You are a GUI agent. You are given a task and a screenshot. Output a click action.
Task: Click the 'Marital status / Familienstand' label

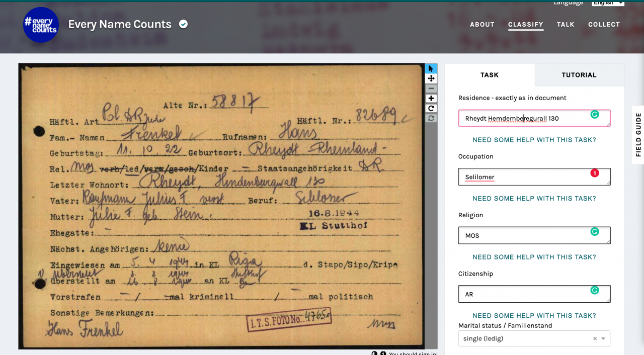click(x=505, y=325)
